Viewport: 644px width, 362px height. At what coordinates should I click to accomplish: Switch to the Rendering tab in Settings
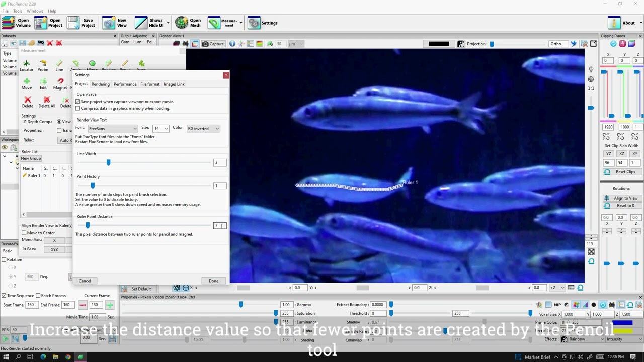[100, 84]
